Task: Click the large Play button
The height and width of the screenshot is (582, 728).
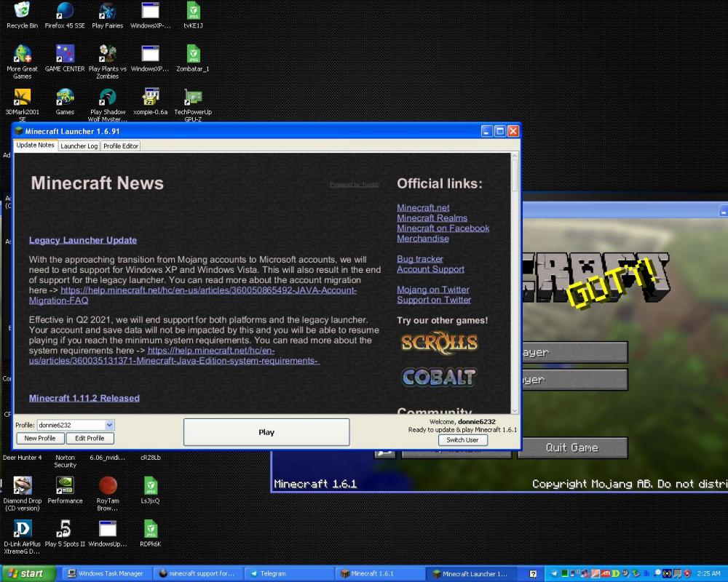Action: pyautogui.click(x=266, y=432)
